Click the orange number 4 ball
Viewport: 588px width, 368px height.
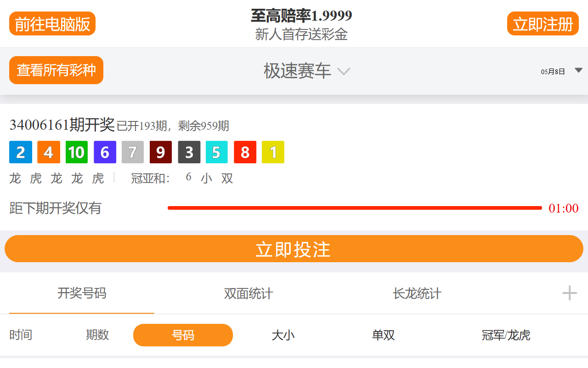tap(49, 152)
